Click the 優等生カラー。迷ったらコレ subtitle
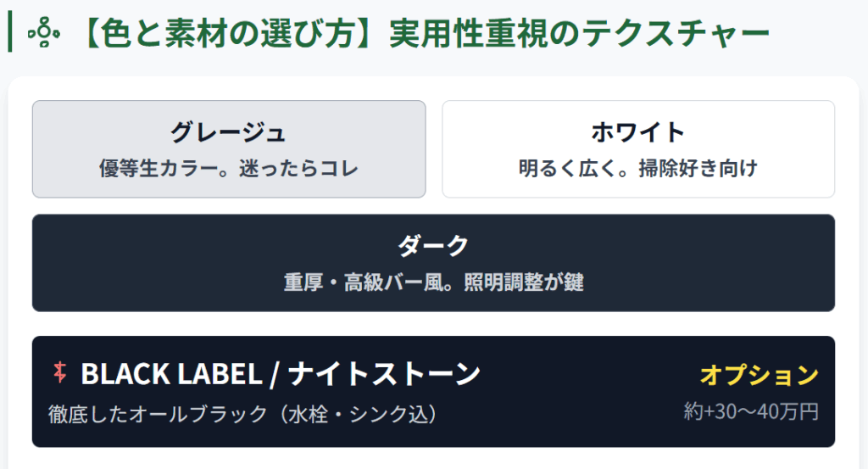Screen dimensions: 868x469 (229, 168)
